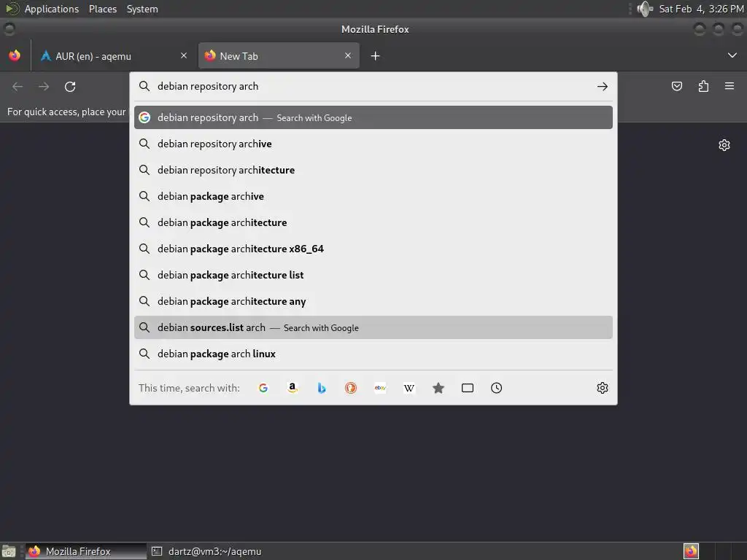
Task: Reload the current page
Action: click(70, 87)
